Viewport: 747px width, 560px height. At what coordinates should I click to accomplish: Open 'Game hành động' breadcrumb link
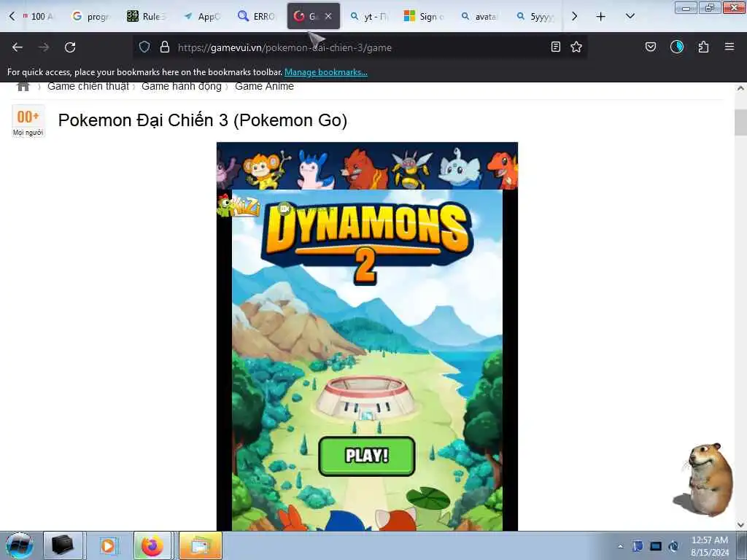tap(182, 86)
